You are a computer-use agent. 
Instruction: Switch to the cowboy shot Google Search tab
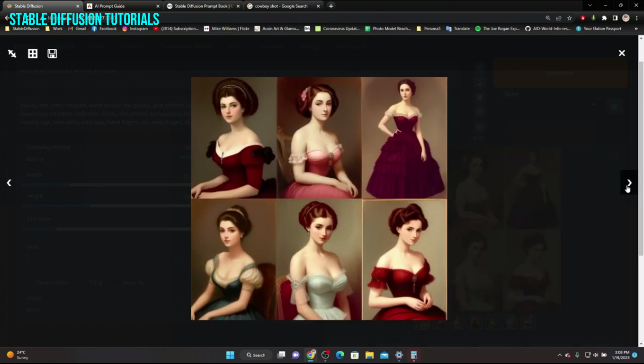[x=283, y=6]
